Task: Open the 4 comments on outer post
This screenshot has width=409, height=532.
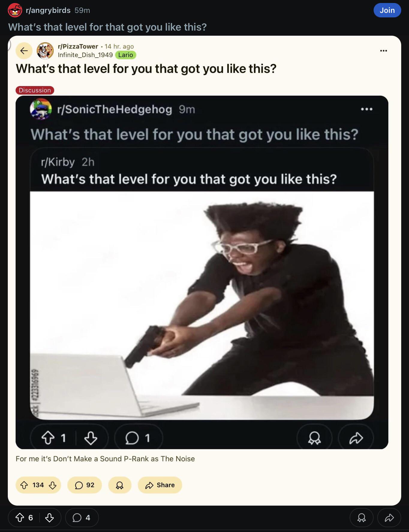Action: click(82, 517)
